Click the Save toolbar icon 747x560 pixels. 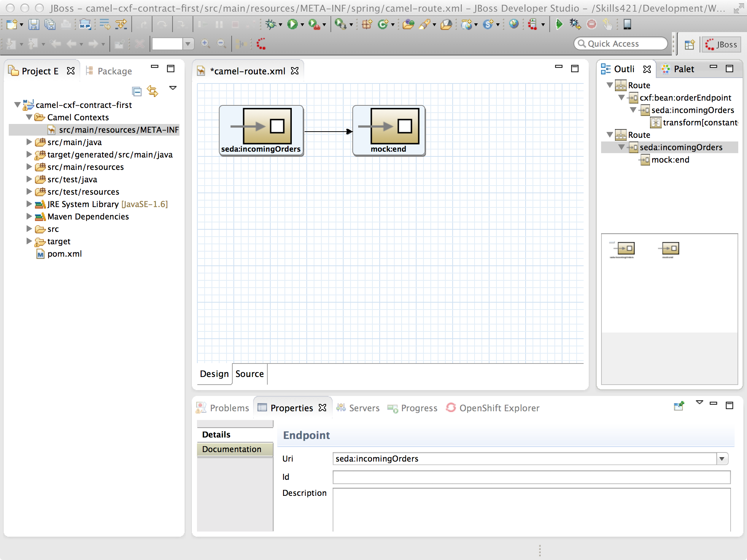pyautogui.click(x=34, y=24)
